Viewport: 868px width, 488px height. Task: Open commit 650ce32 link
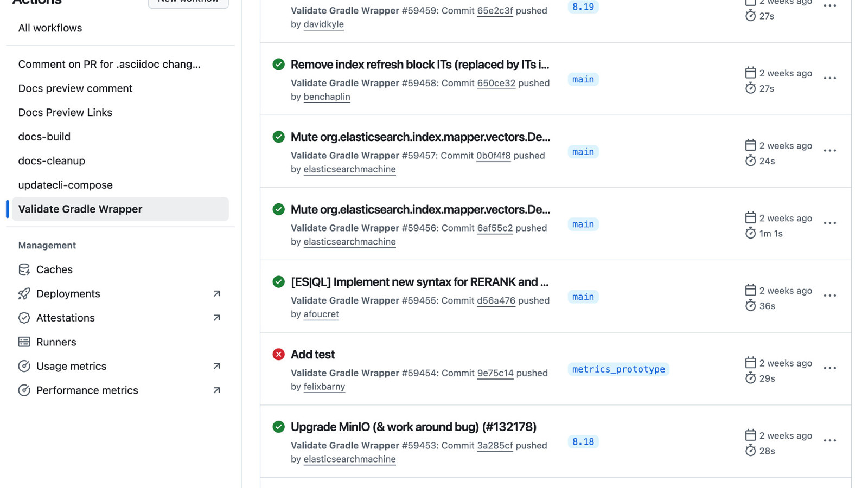pyautogui.click(x=496, y=83)
